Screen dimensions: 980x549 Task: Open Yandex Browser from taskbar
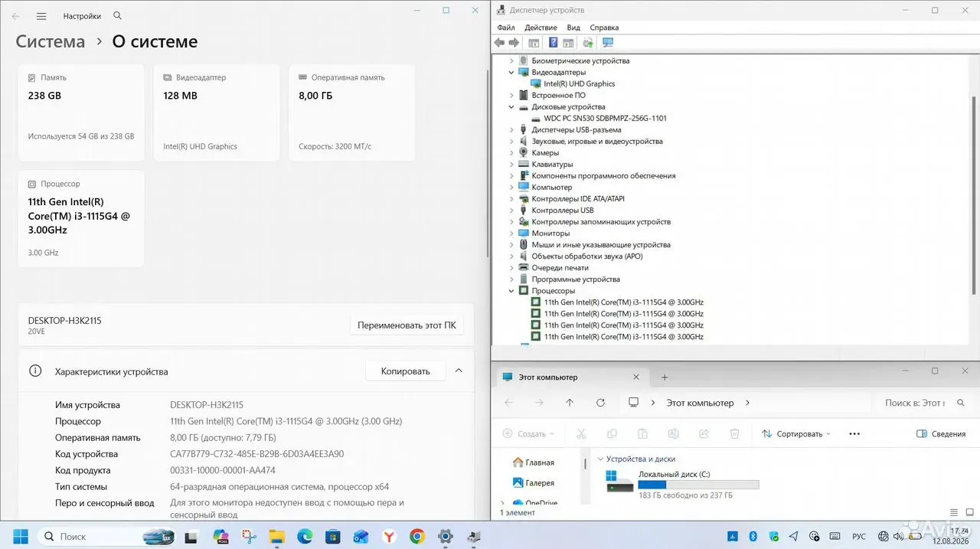(389, 537)
